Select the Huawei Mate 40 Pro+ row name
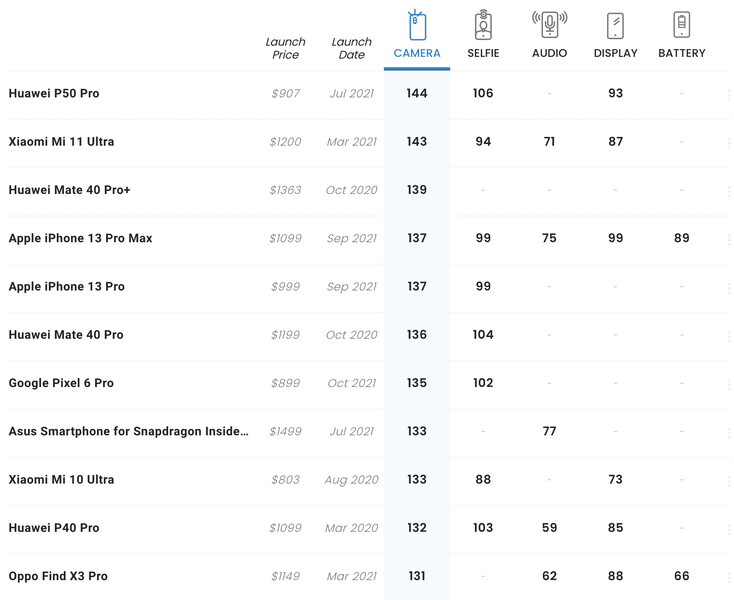734x600 pixels. [69, 190]
